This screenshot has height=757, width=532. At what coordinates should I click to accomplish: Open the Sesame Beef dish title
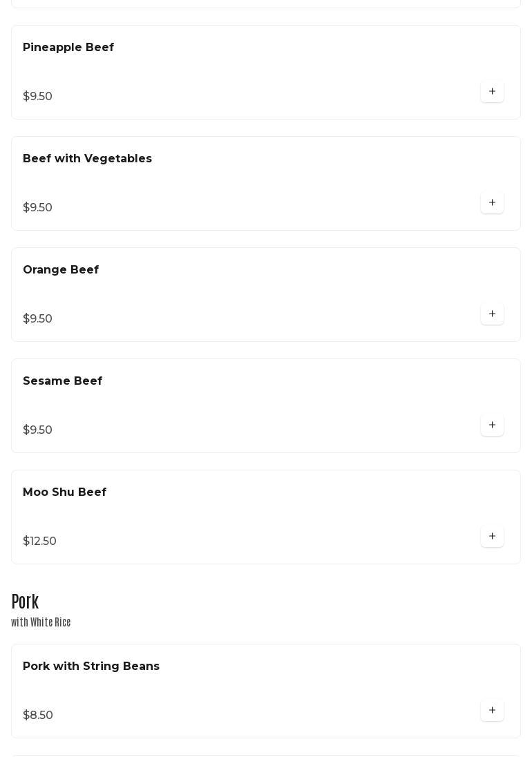(62, 381)
